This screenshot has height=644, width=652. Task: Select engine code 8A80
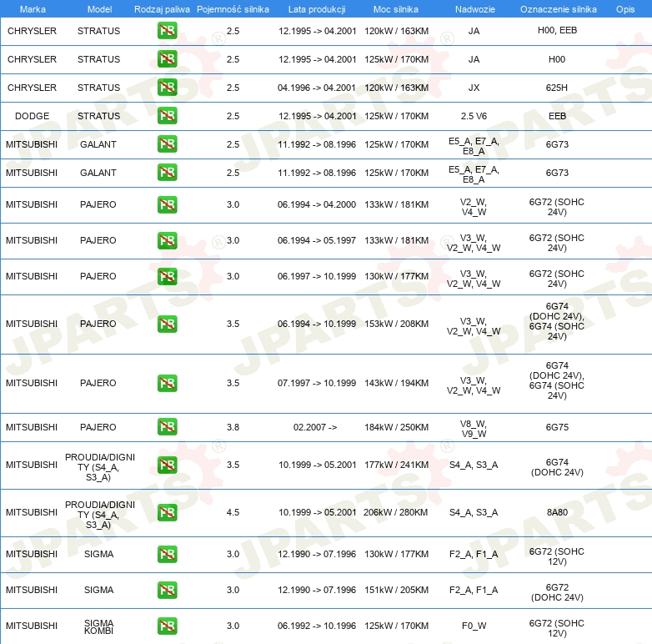[x=557, y=512]
